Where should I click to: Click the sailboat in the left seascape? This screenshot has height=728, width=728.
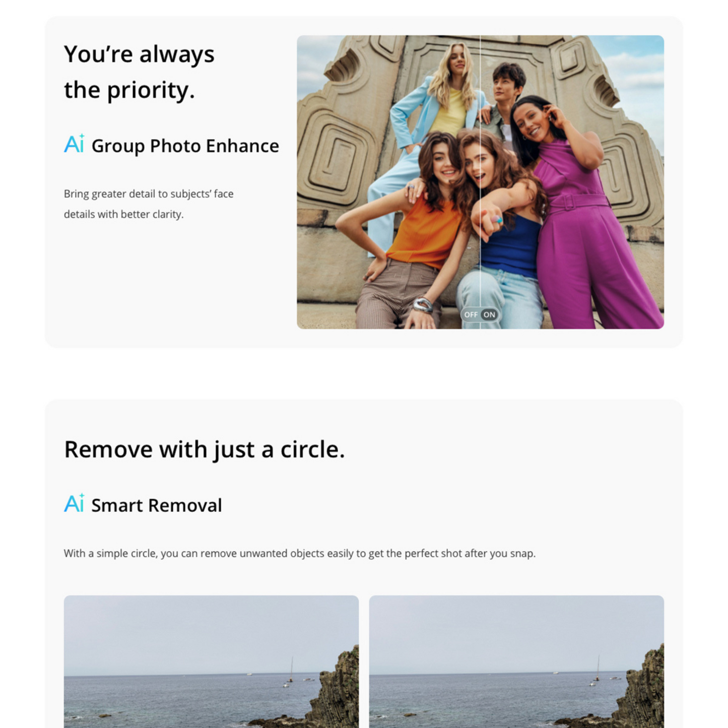click(290, 672)
